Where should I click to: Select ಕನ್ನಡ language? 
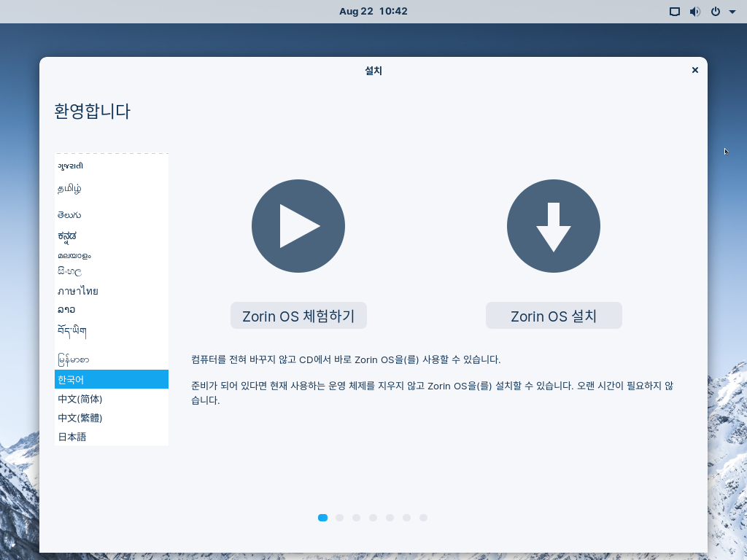coord(112,236)
